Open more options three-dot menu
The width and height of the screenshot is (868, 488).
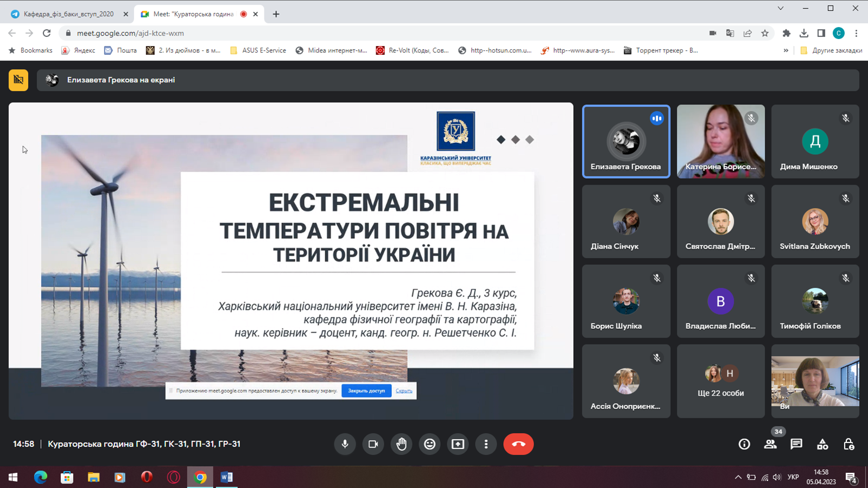486,444
